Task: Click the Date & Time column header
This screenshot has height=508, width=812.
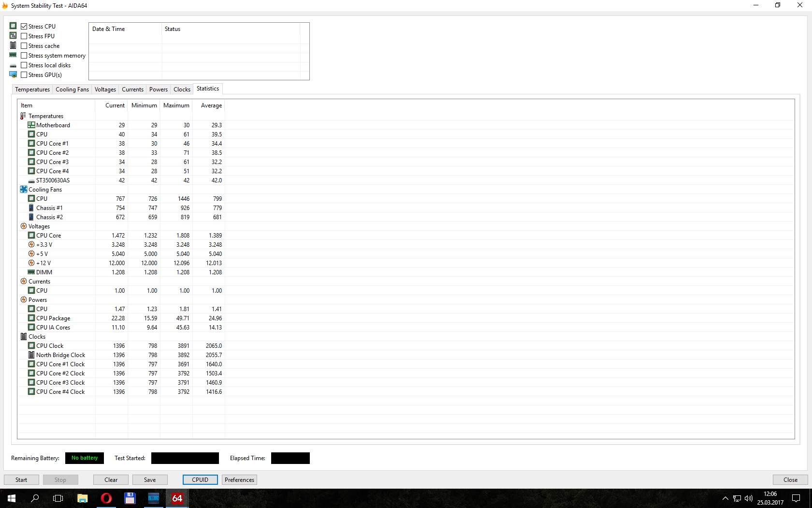Action: (125, 29)
